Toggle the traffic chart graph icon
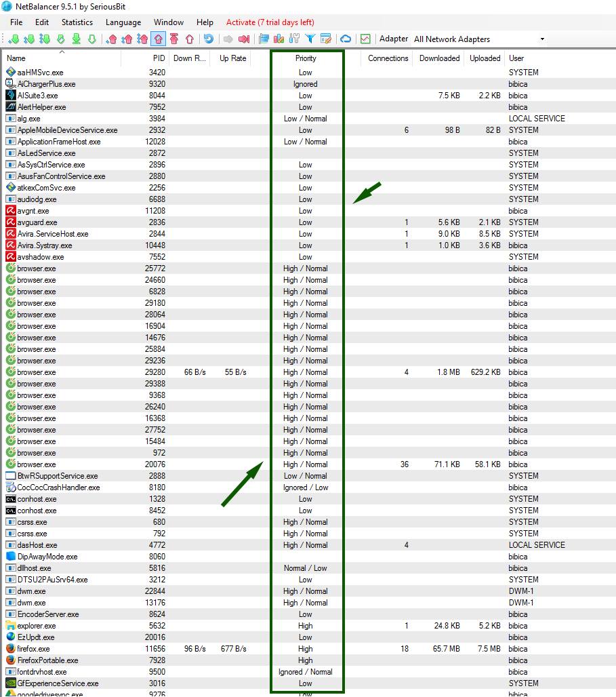The height and width of the screenshot is (697, 616). pyautogui.click(x=365, y=39)
